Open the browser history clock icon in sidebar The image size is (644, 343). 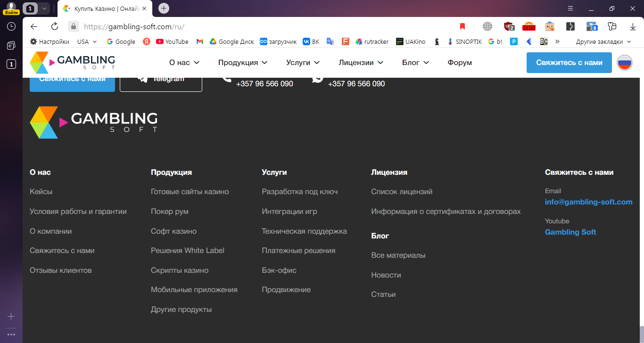(11, 26)
